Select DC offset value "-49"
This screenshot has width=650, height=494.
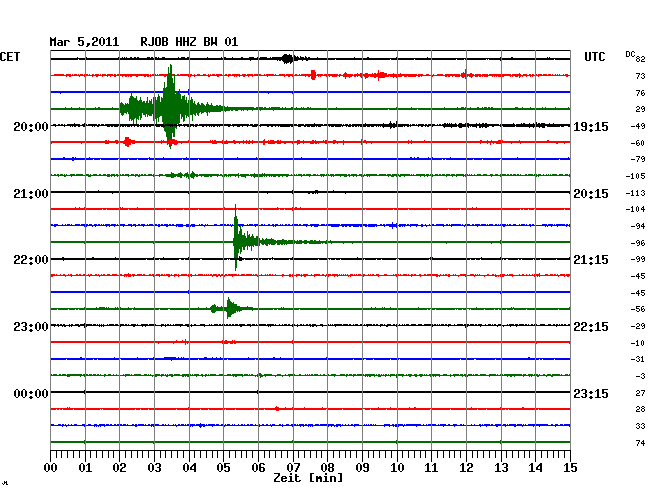click(x=638, y=126)
